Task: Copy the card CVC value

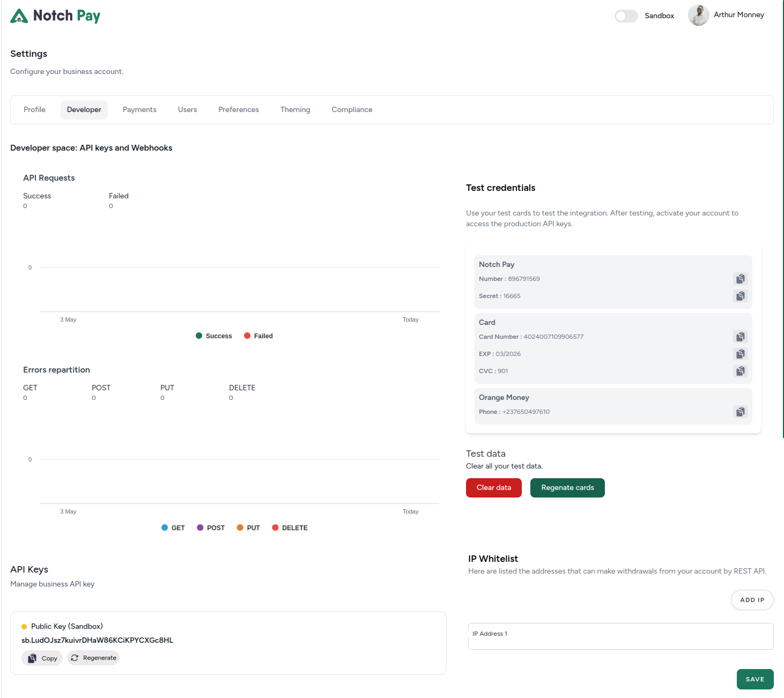Action: (740, 371)
